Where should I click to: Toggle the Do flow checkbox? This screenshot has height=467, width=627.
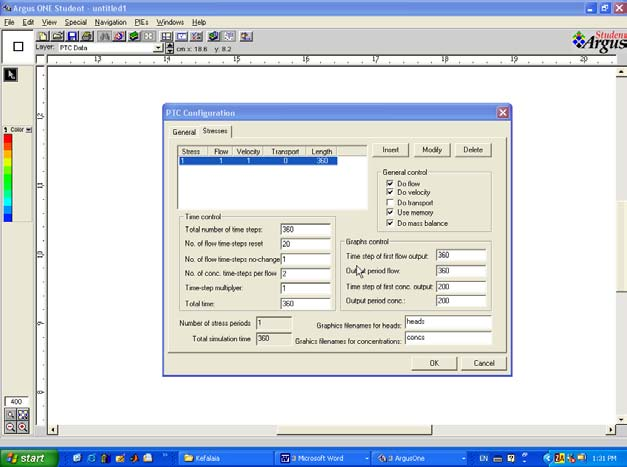[x=390, y=183]
